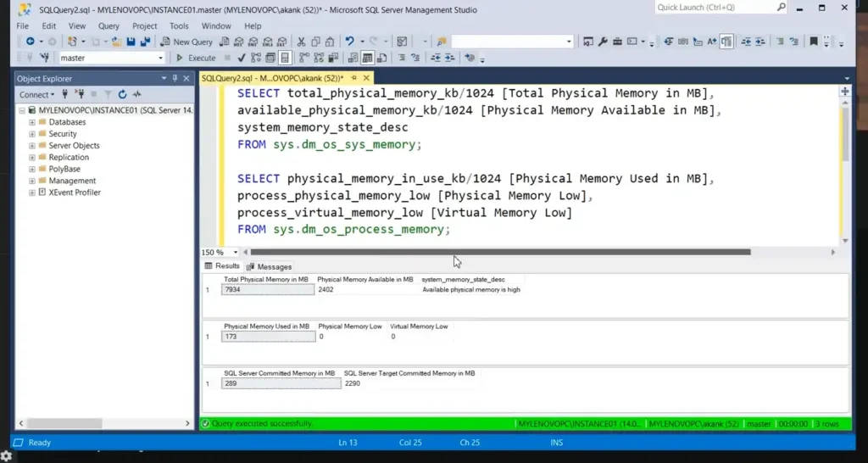Click the Quick Launch search field
The height and width of the screenshot is (463, 868).
tap(721, 7)
